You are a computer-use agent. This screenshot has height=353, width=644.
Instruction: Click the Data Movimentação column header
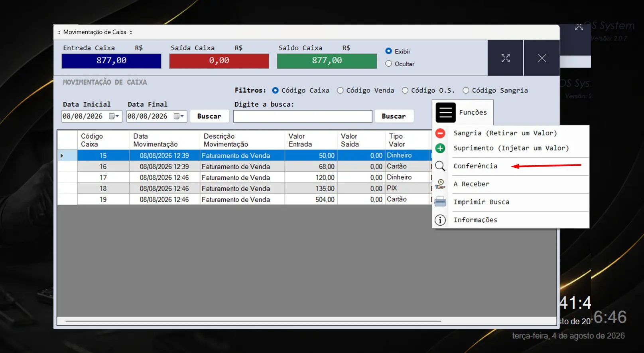pos(165,140)
